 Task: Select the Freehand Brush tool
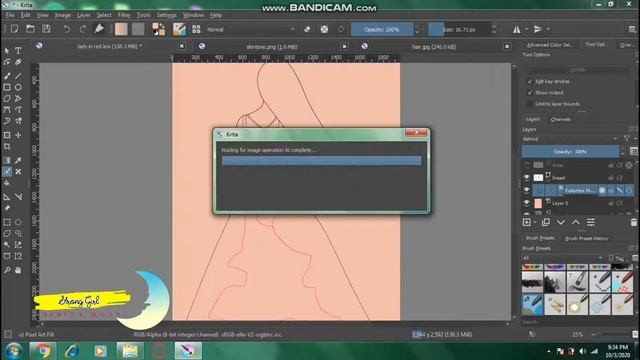7,76
